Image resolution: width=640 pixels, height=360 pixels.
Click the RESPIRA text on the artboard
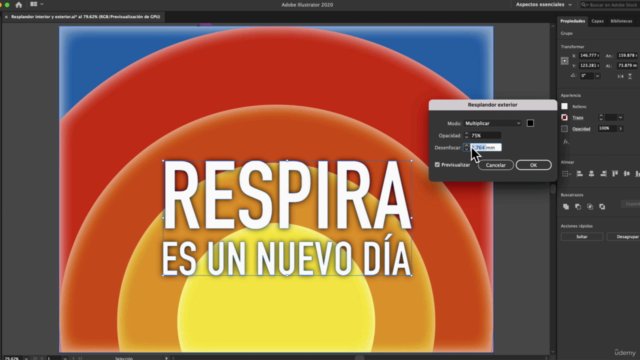(x=287, y=195)
